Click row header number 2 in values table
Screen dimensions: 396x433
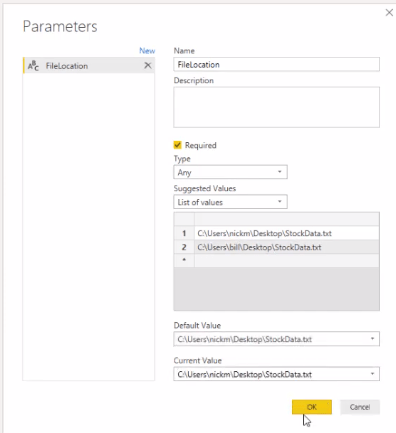184,247
